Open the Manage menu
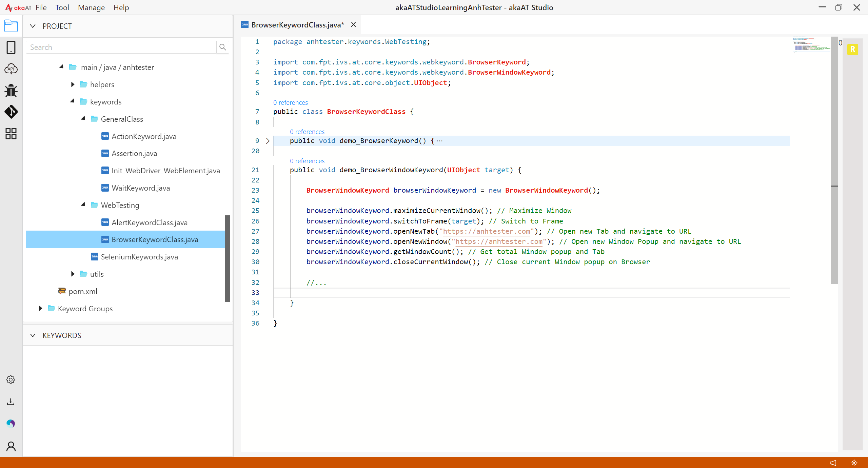Screen dimensions: 868x468 click(91, 7)
